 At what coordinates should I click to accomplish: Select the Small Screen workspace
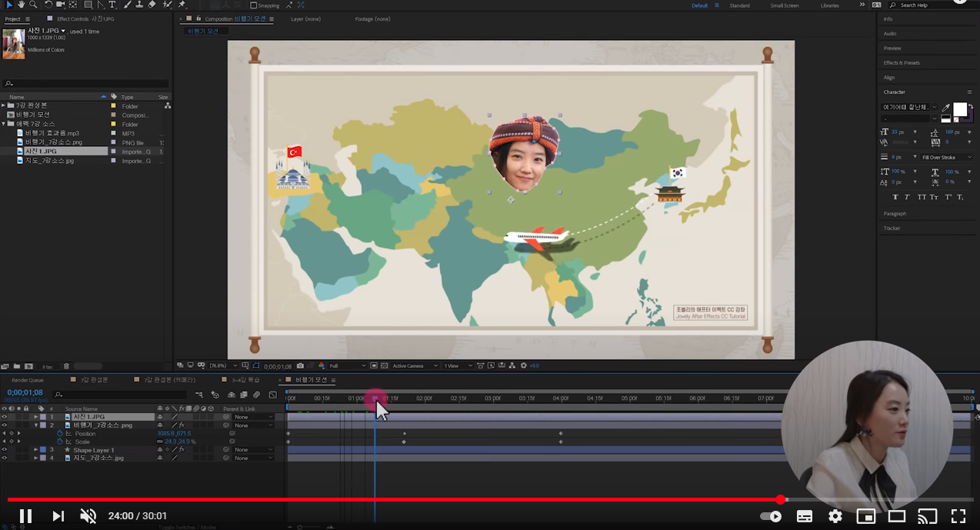[785, 5]
